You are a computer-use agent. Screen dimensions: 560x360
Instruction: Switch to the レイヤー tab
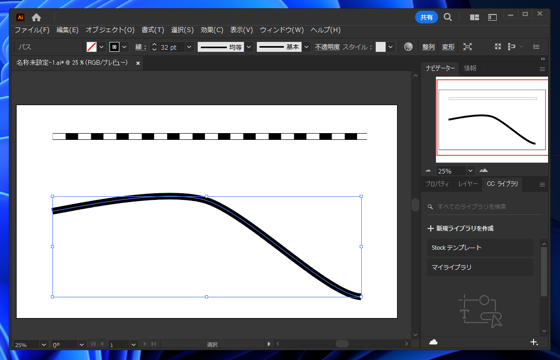click(468, 184)
